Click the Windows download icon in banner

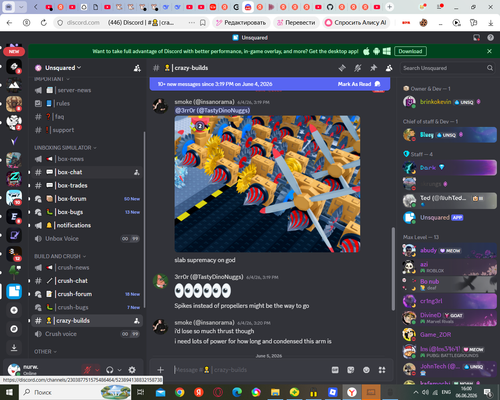coord(387,51)
